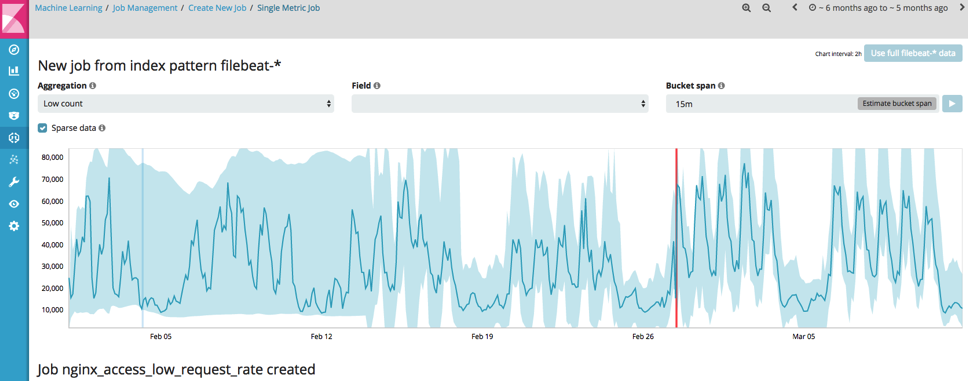Image resolution: width=968 pixels, height=381 pixels.
Task: Click the Feb 05 axis label
Action: click(161, 337)
